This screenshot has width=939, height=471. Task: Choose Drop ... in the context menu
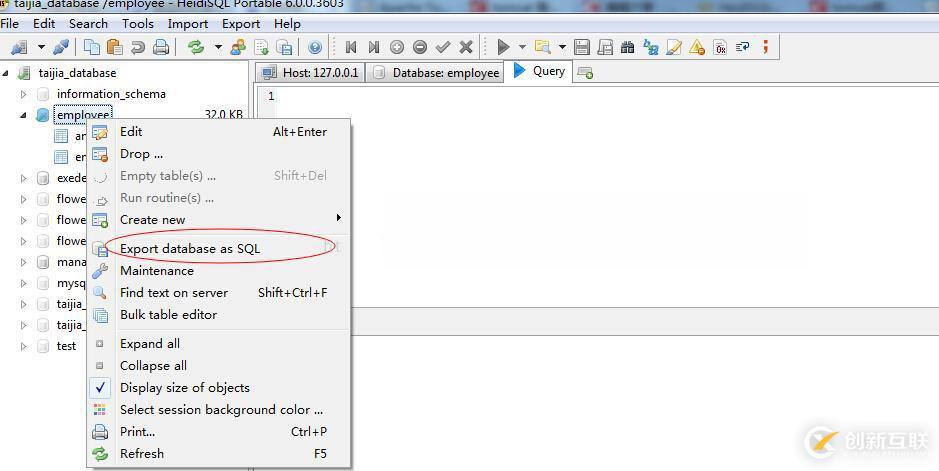(219, 154)
